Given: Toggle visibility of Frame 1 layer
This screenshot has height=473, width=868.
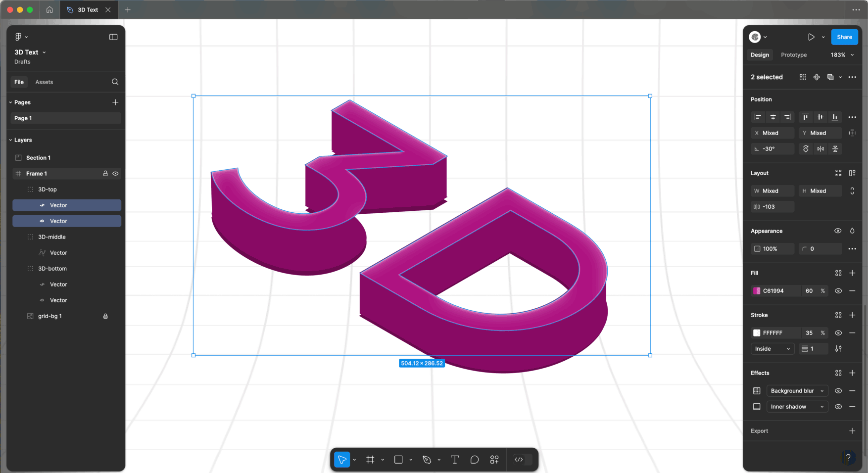Looking at the screenshot, I should (x=115, y=174).
